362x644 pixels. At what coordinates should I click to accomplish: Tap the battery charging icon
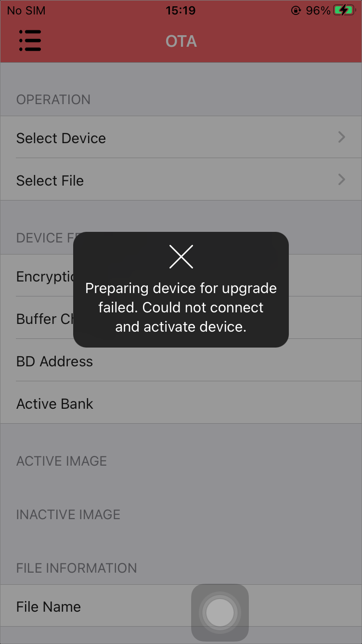pyautogui.click(x=344, y=11)
